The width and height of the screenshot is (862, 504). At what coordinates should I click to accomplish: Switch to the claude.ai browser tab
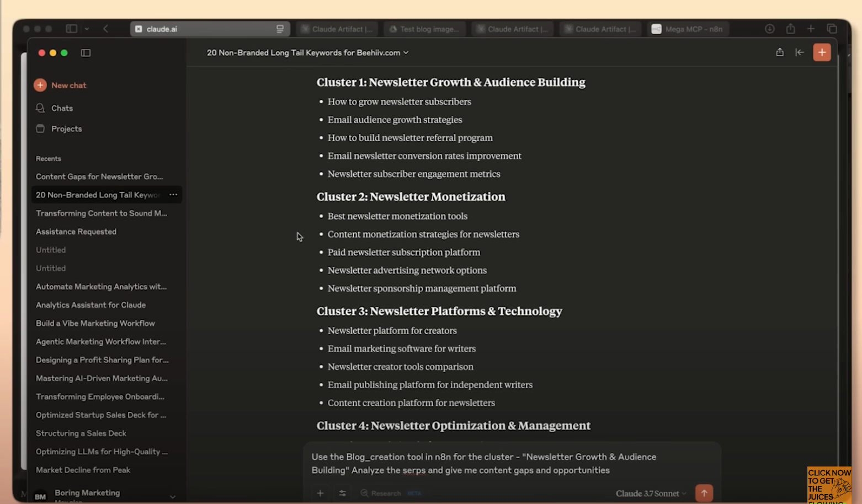[210, 29]
